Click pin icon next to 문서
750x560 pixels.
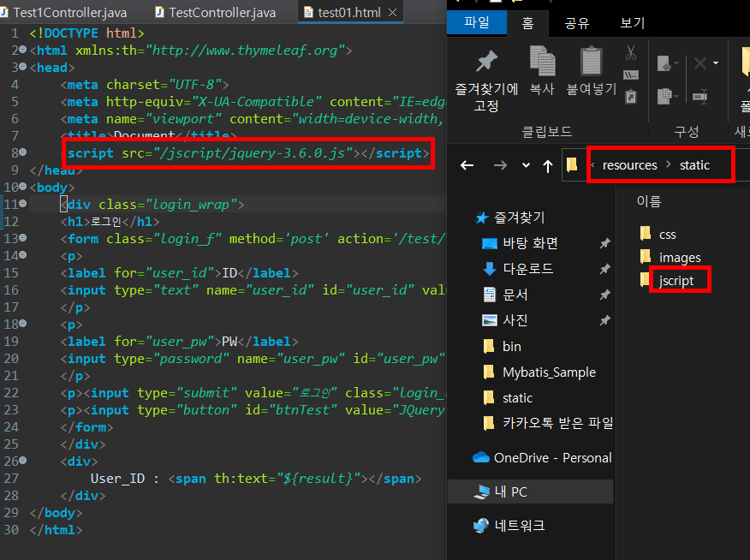(x=605, y=295)
